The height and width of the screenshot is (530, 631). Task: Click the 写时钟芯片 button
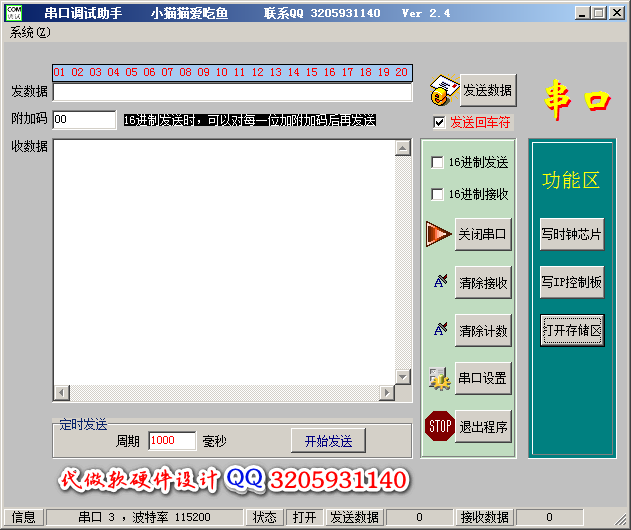[572, 234]
